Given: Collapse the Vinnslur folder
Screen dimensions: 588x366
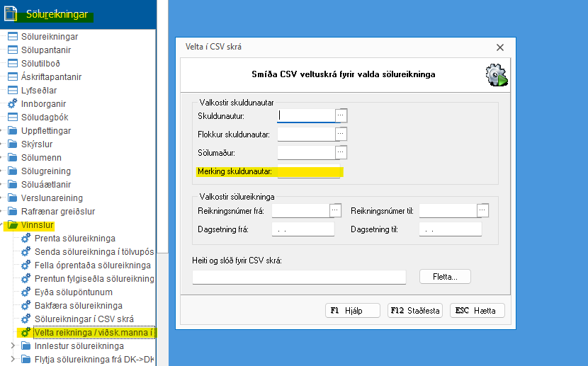Looking at the screenshot, I should (x=4, y=225).
